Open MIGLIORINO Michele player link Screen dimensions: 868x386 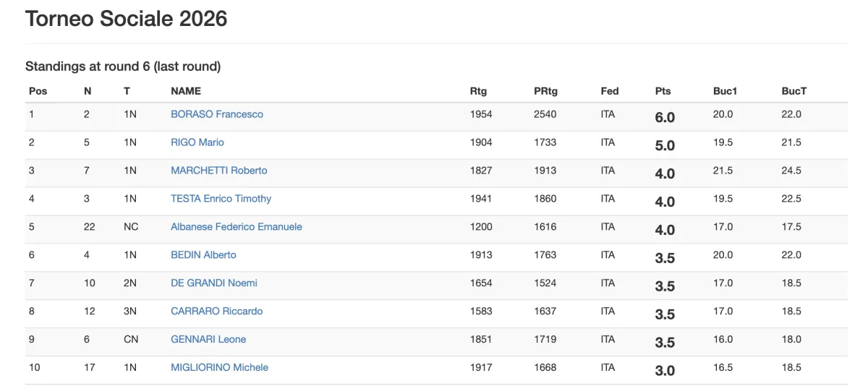[220, 368]
